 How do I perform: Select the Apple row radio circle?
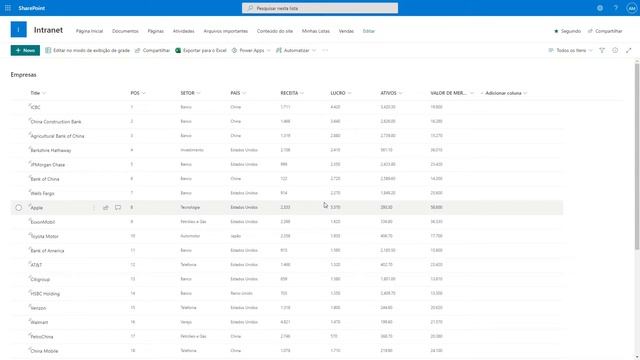coord(19,207)
